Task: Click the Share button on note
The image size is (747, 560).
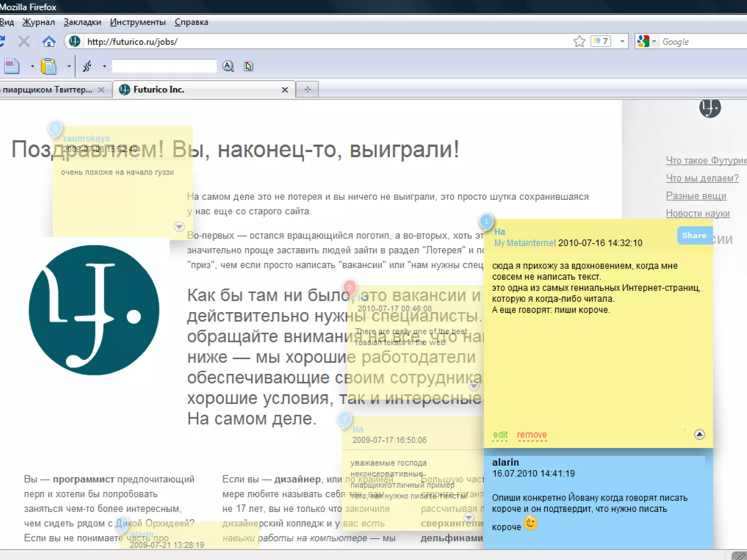Action: pos(694,236)
